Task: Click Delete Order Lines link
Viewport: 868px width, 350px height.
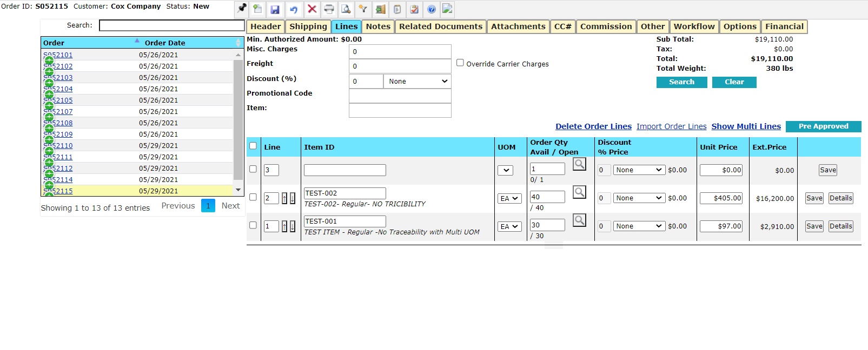Action: point(593,126)
